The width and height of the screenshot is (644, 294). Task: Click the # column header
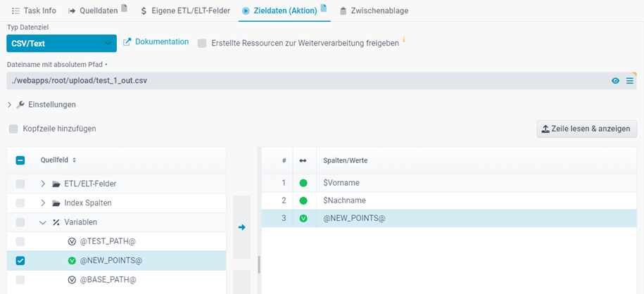[x=284, y=160]
